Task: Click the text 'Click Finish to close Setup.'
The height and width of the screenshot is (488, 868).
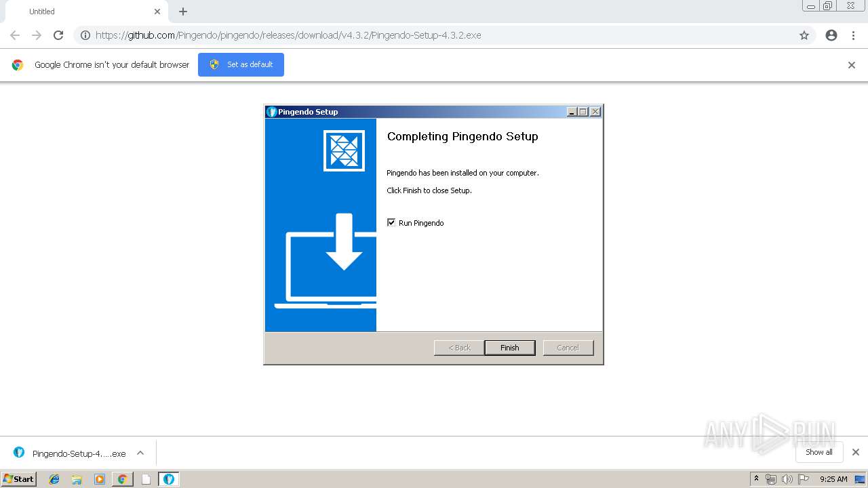Action: [x=429, y=190]
